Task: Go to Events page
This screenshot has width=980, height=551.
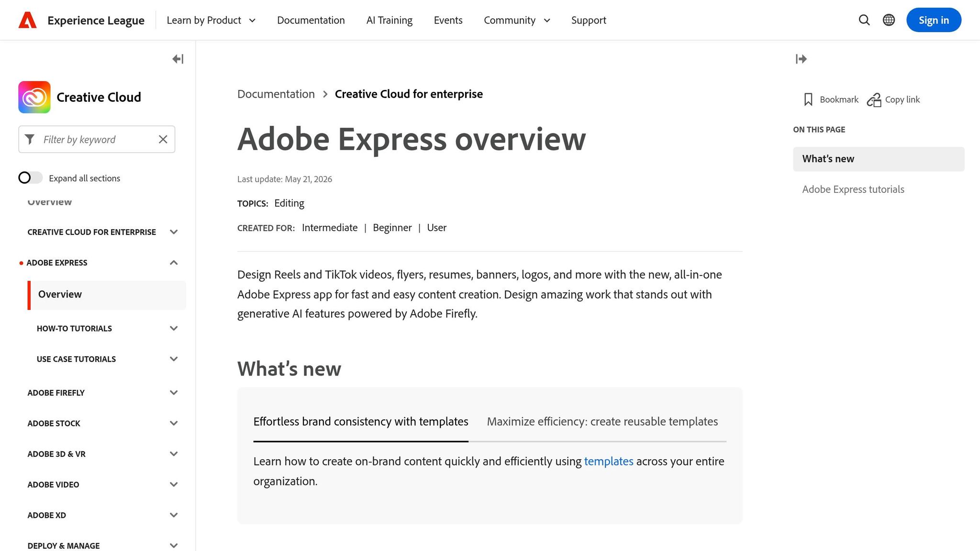Action: (x=448, y=20)
